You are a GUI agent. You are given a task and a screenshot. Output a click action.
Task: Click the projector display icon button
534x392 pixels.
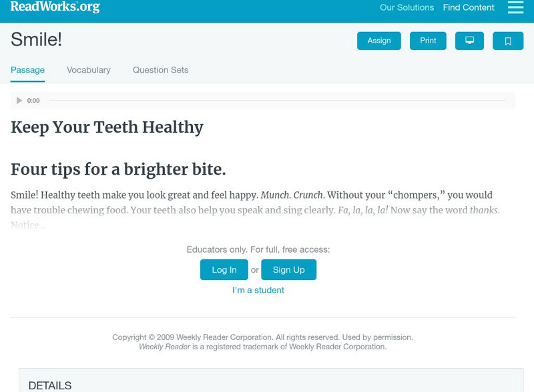tap(469, 41)
